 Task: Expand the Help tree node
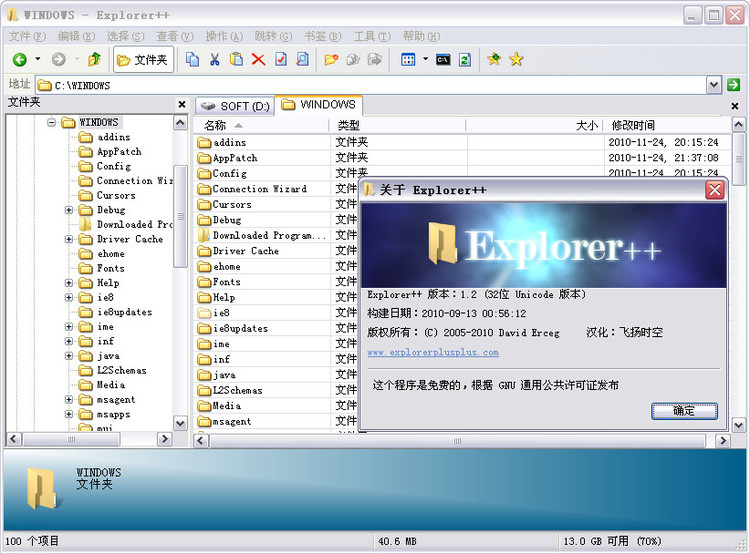[x=69, y=283]
